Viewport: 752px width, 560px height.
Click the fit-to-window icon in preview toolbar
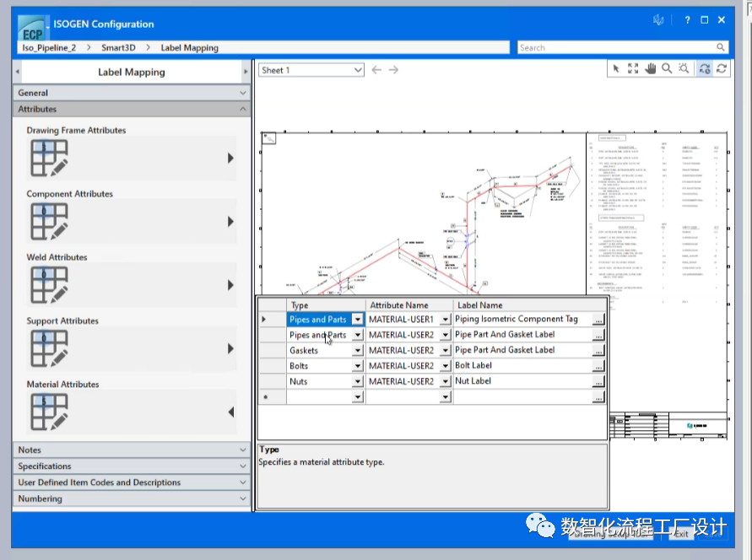[x=633, y=69]
